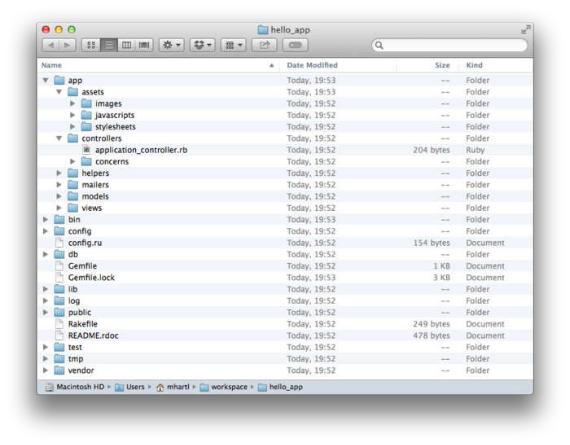
Task: Open the Action gear menu
Action: tap(172, 45)
